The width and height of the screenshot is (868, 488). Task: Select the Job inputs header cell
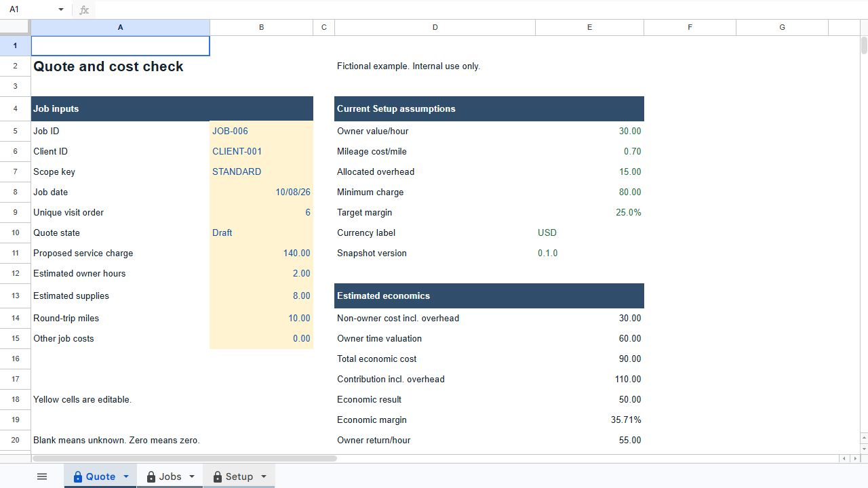pos(121,108)
